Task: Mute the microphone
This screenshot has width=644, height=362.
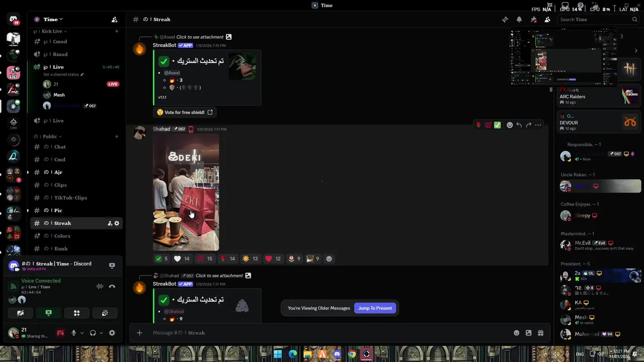Action: 74,333
